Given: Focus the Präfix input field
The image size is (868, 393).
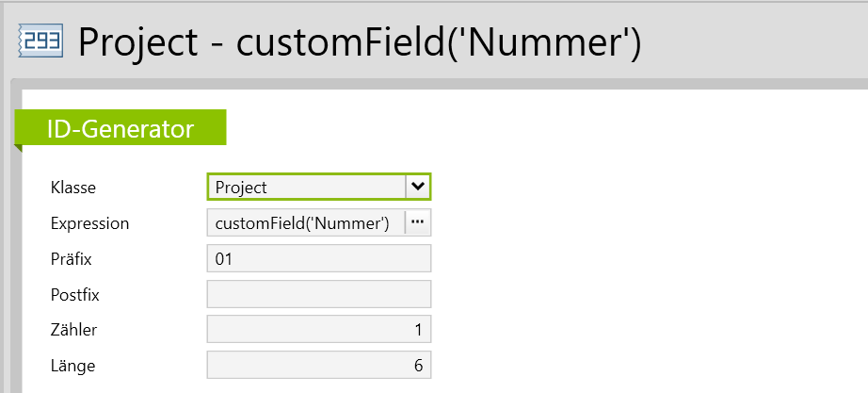Looking at the screenshot, I should pos(318,258).
